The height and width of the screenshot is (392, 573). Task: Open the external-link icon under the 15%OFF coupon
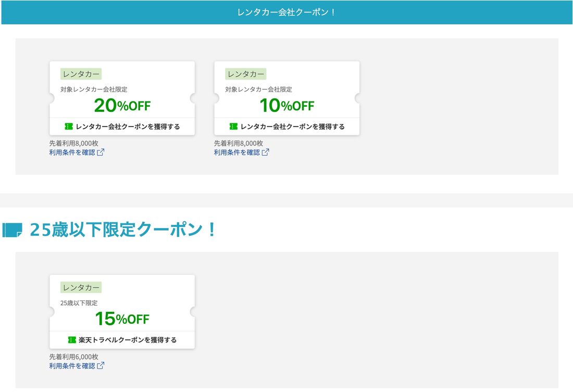(101, 366)
